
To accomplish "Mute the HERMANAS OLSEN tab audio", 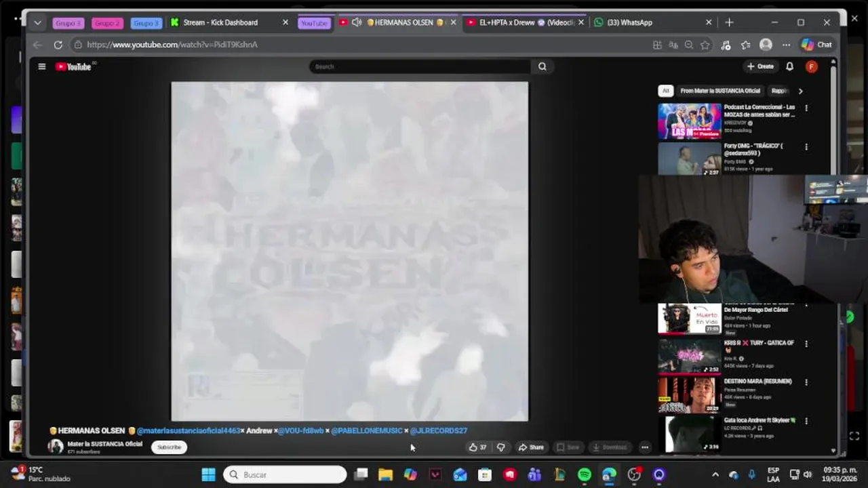I will [x=356, y=22].
